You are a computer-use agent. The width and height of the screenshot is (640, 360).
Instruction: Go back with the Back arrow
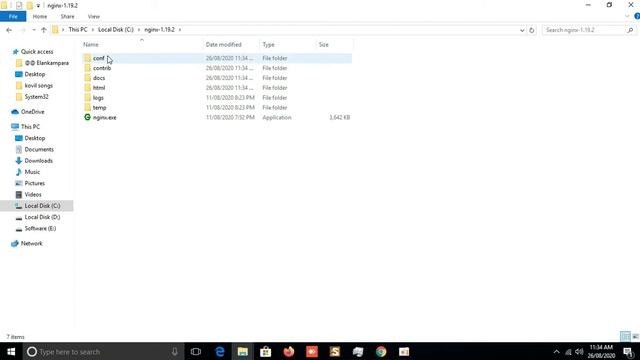click(x=9, y=30)
